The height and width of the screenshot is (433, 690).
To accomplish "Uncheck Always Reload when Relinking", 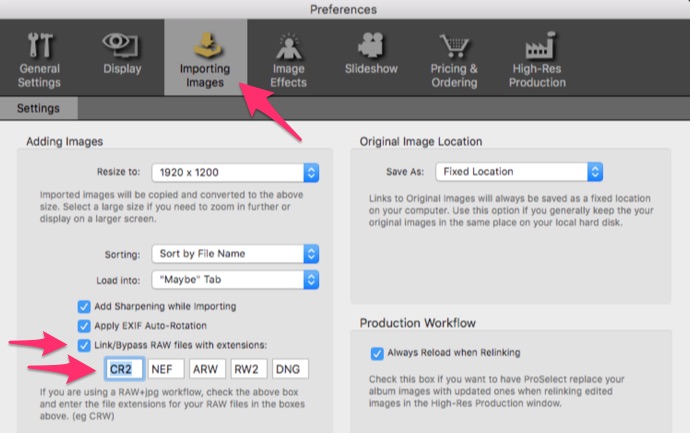I will click(377, 353).
